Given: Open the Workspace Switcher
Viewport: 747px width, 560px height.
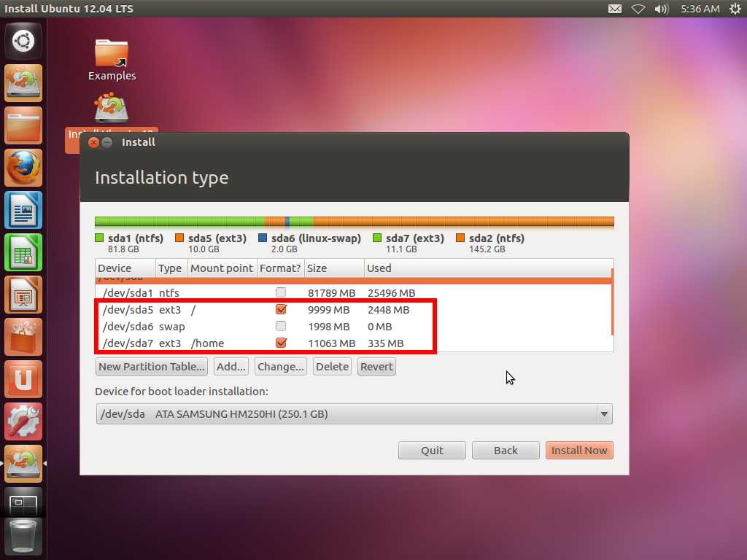Looking at the screenshot, I should (23, 502).
